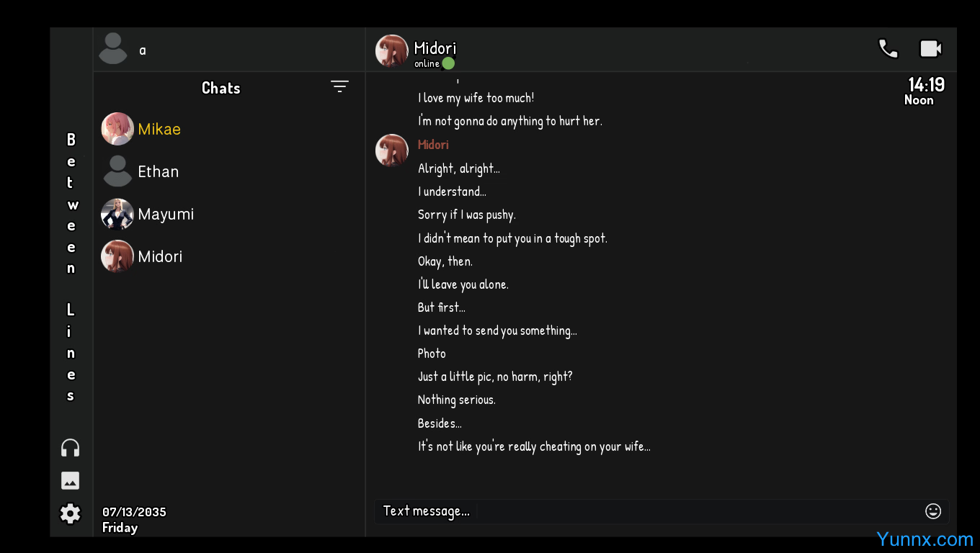Click the Chats heading

(220, 88)
